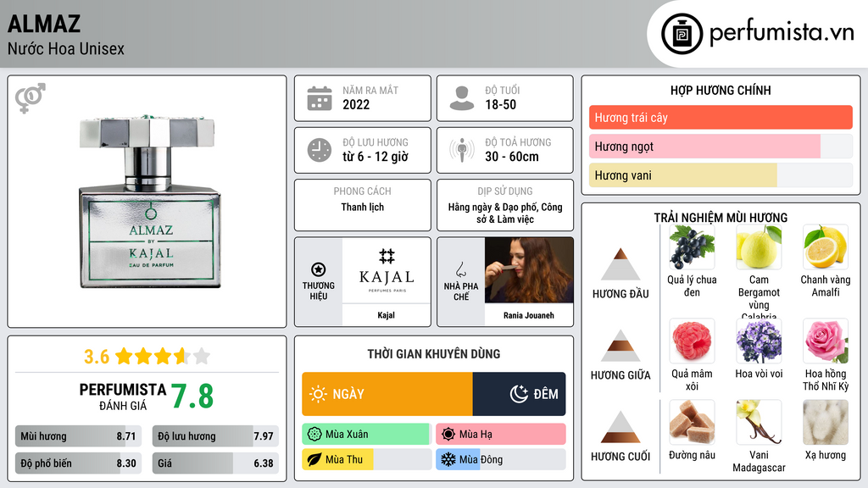Open the Rania Jouaneh perfumer photo
The image size is (868, 488).
tap(529, 270)
